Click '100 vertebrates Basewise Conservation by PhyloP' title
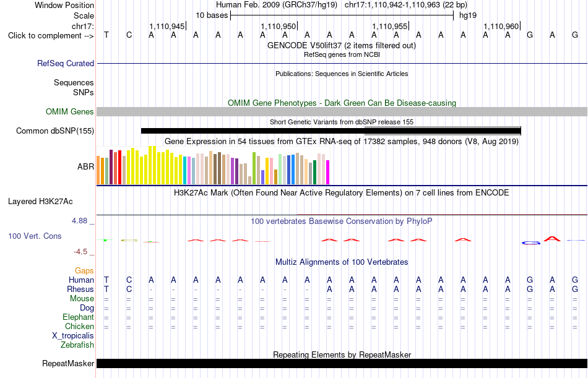 [342, 221]
